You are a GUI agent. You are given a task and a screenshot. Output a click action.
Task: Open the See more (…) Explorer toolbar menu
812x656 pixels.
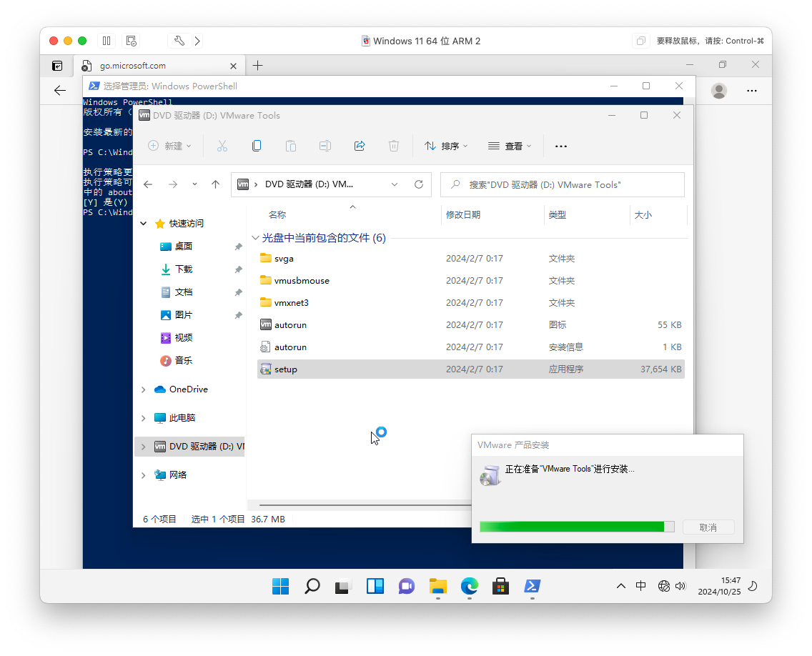(561, 146)
